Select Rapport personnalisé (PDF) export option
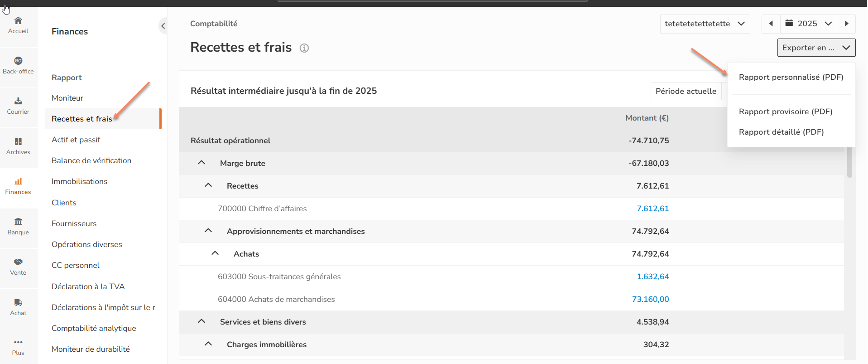 coord(791,77)
